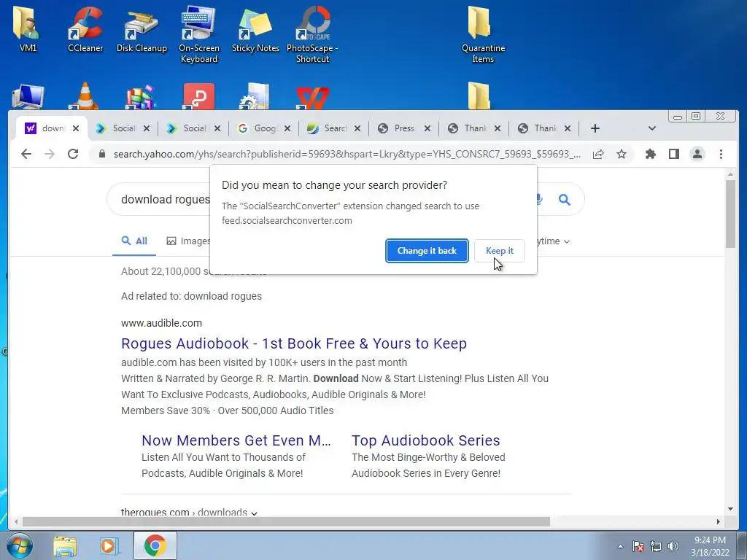This screenshot has width=747, height=560.
Task: Open Now Members Get Even More link
Action: (x=236, y=440)
